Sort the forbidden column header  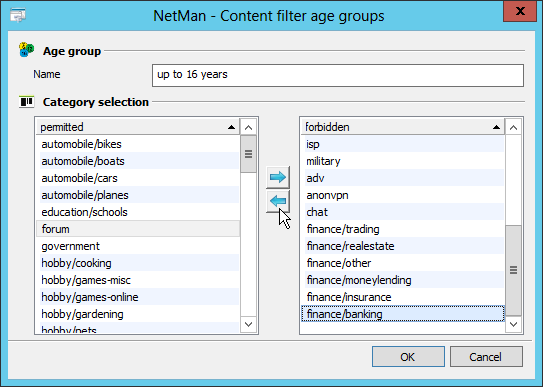click(x=403, y=127)
